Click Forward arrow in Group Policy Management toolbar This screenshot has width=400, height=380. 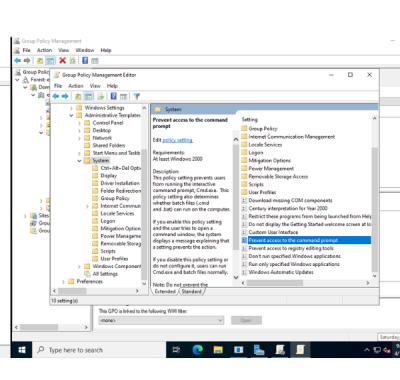coord(27,60)
